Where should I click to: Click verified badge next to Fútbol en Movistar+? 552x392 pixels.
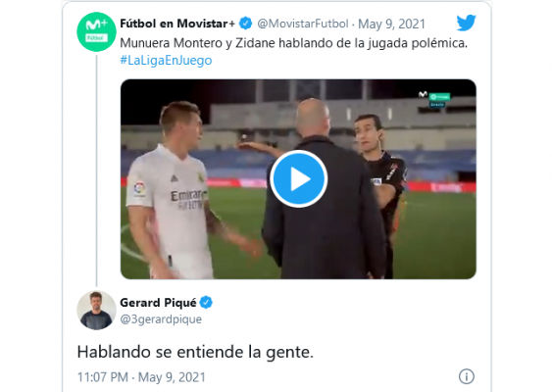(x=246, y=24)
